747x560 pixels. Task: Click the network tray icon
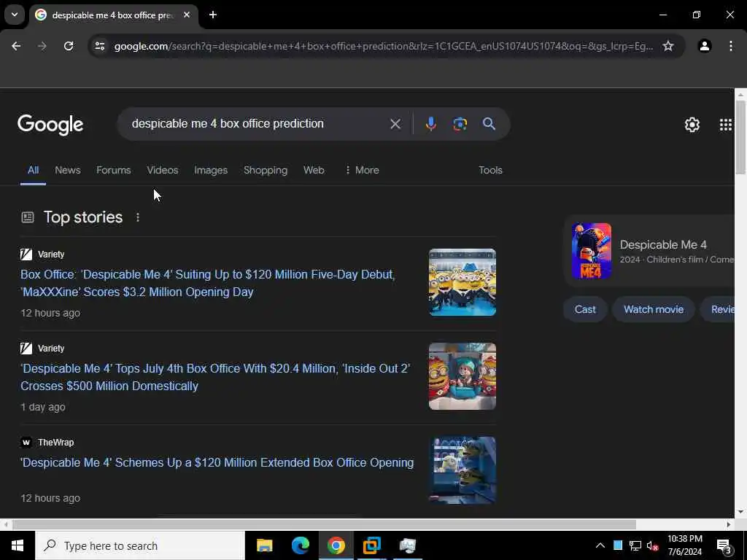click(x=635, y=545)
